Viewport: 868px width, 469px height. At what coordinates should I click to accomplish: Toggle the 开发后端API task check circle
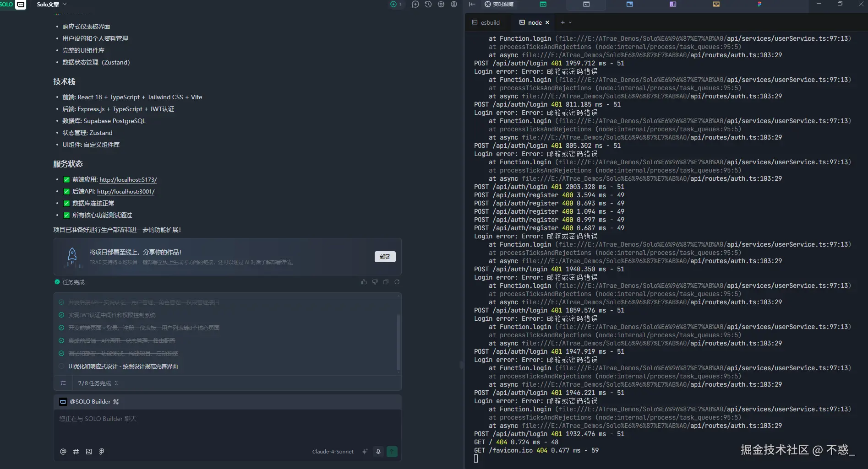click(61, 302)
